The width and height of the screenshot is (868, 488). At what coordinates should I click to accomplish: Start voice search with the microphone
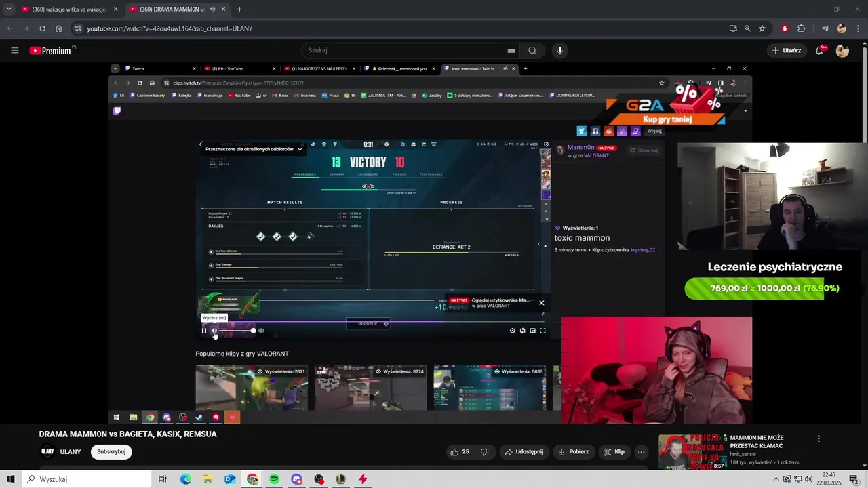(x=559, y=50)
